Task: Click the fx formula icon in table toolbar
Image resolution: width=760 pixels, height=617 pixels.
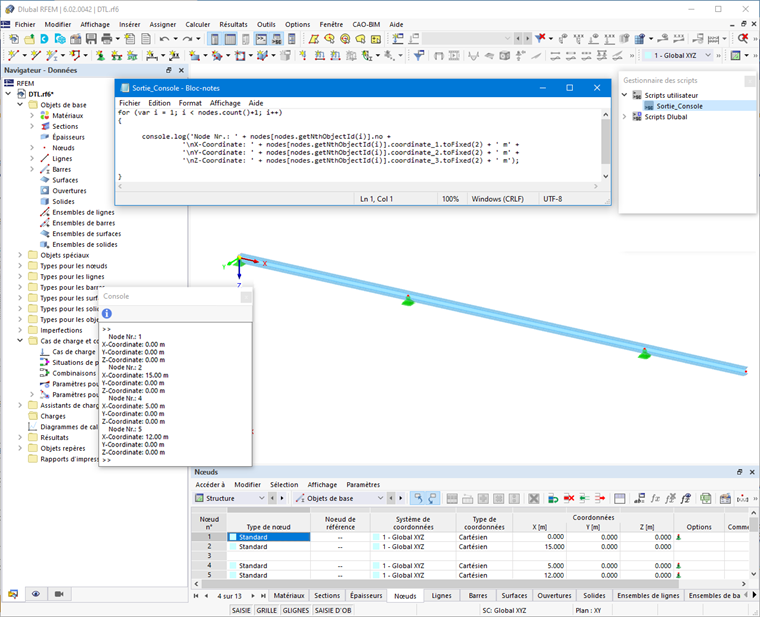Action: click(x=655, y=498)
